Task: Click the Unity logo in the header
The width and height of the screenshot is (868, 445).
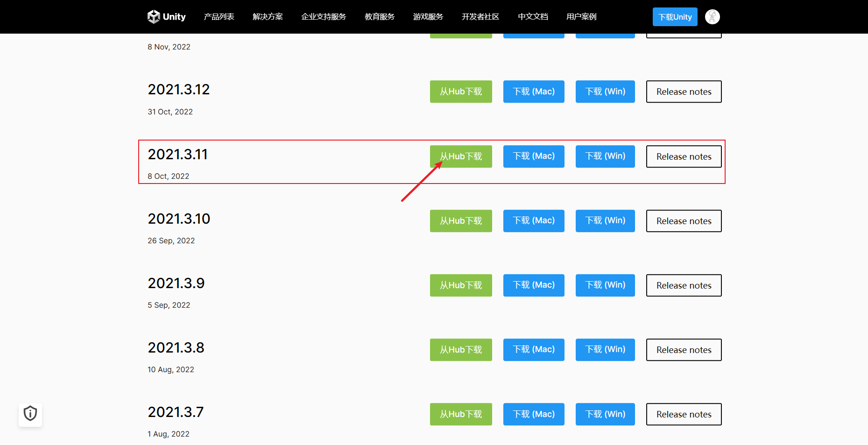Action: coord(167,17)
